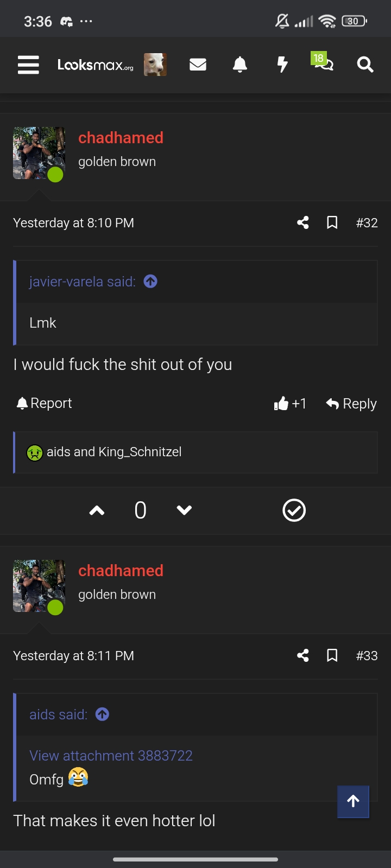The width and height of the screenshot is (391, 868).
Task: Share post #32 via share icon
Action: tap(303, 222)
